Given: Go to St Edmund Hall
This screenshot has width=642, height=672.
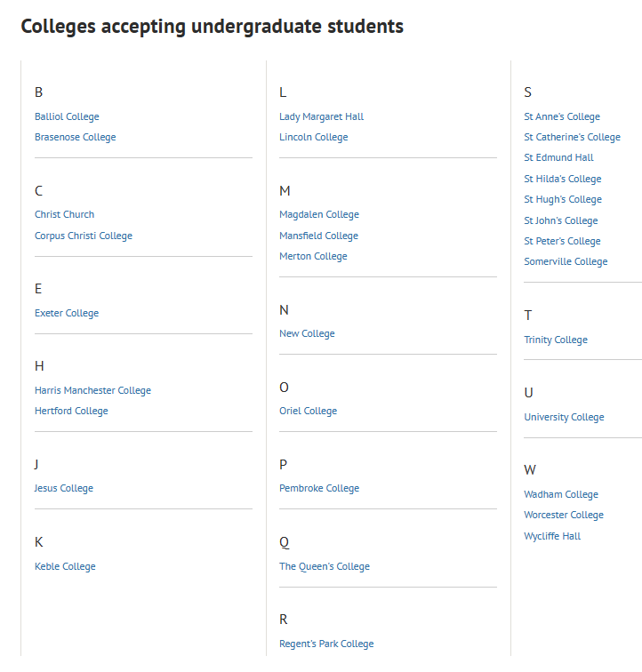Looking at the screenshot, I should pyautogui.click(x=558, y=157).
